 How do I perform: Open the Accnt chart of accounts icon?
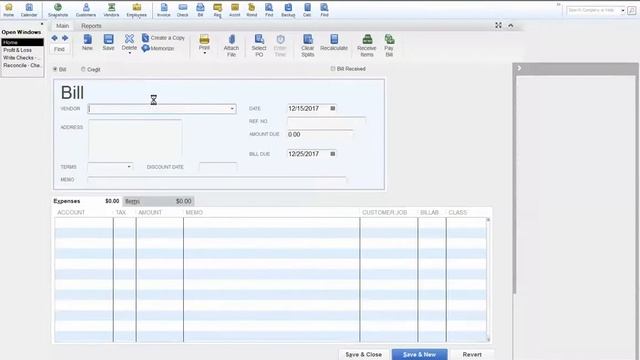[235, 10]
